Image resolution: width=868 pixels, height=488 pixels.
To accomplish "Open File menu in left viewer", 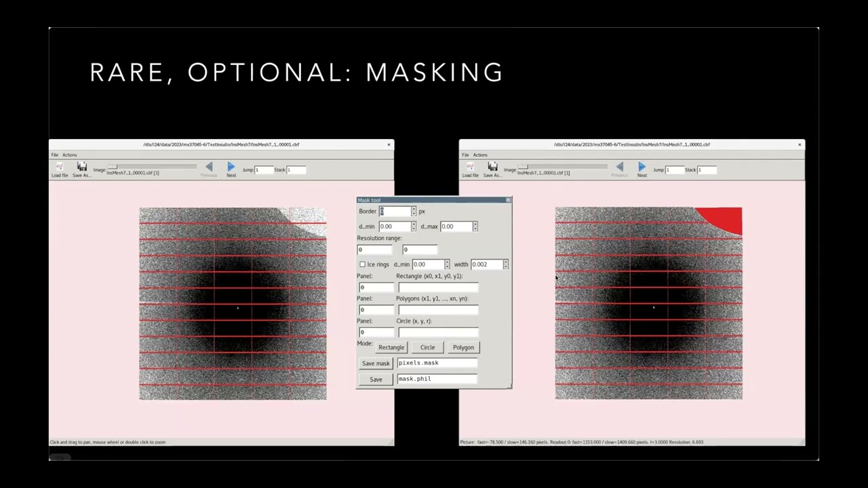I will (x=55, y=155).
